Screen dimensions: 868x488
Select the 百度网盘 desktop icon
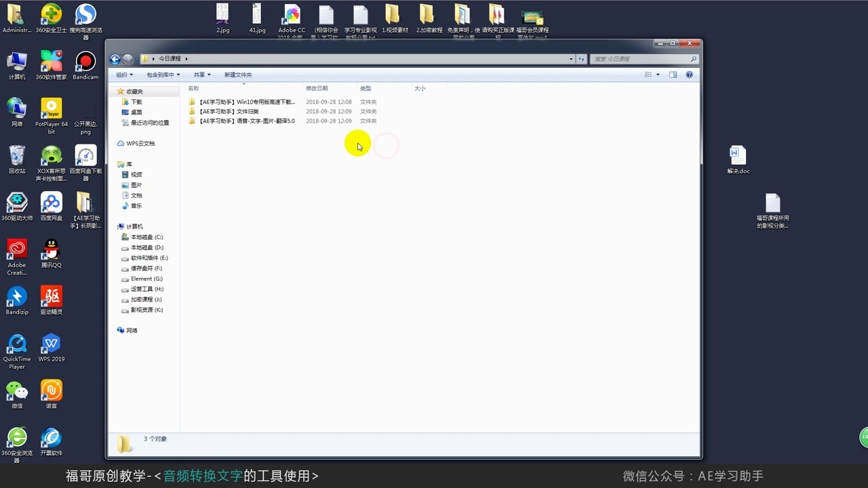[51, 206]
